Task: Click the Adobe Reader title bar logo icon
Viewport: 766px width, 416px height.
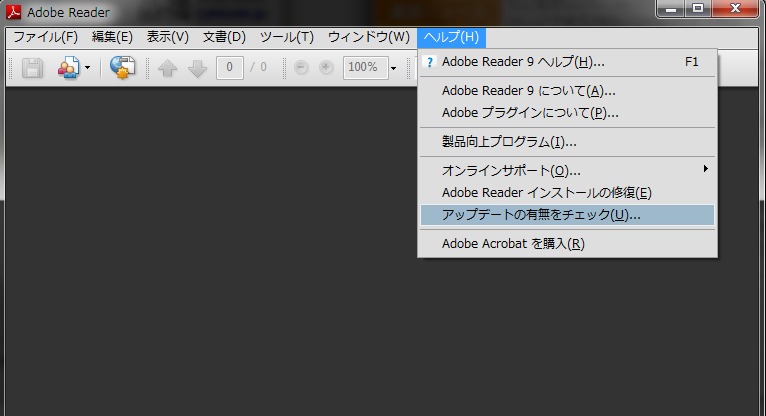Action: pyautogui.click(x=13, y=12)
